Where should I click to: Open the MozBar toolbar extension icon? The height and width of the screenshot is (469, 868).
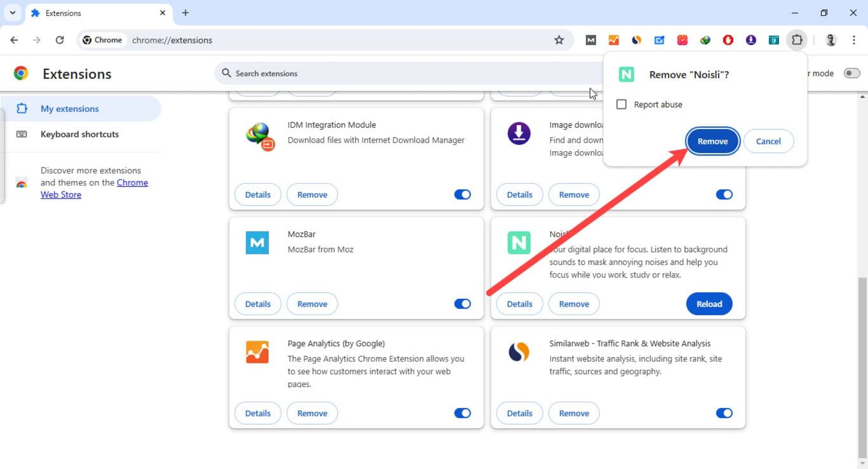tap(590, 40)
